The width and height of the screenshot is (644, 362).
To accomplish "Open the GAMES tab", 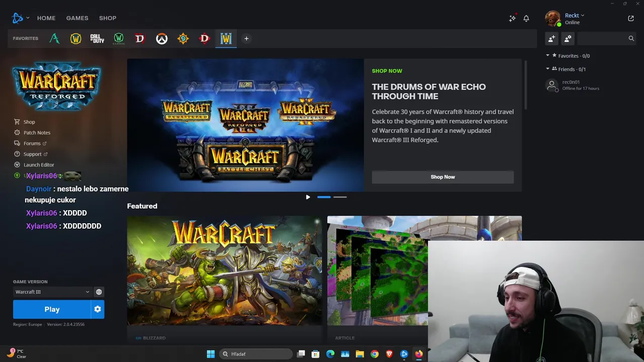I will click(x=77, y=18).
